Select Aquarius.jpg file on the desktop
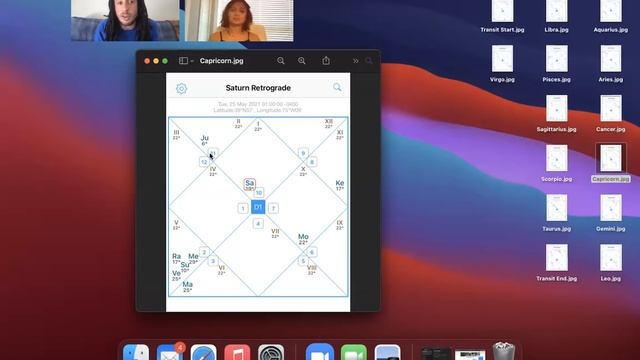Image resolution: width=640 pixels, height=360 pixels. [x=611, y=16]
